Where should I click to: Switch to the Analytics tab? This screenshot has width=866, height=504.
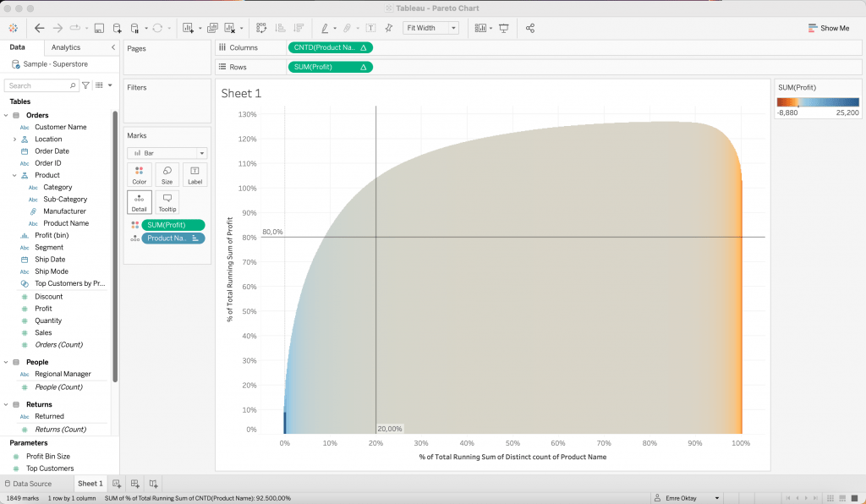pyautogui.click(x=65, y=47)
